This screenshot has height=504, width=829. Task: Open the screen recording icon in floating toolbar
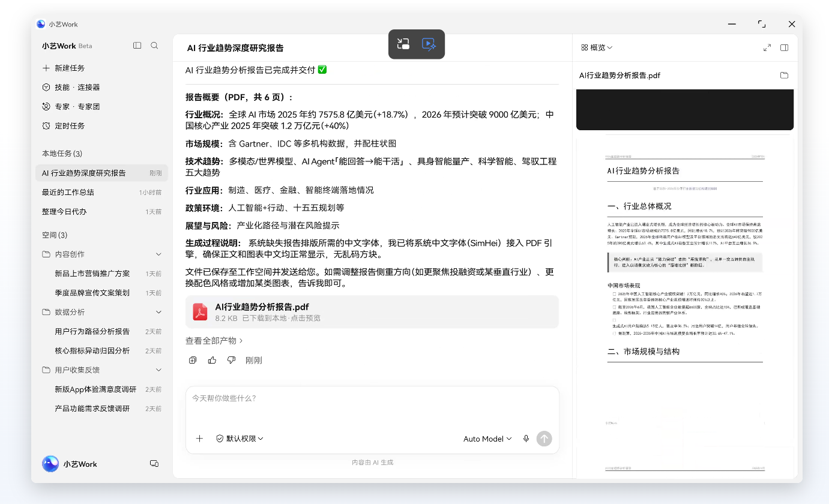[429, 44]
